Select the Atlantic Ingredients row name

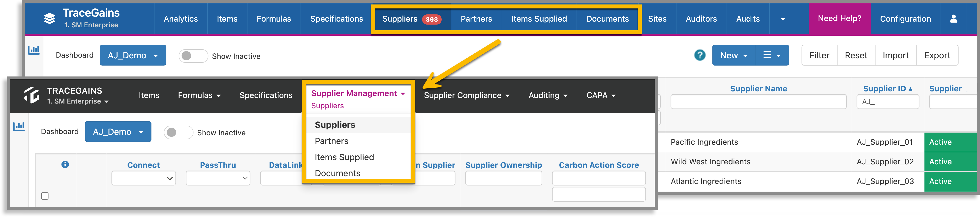(x=706, y=181)
